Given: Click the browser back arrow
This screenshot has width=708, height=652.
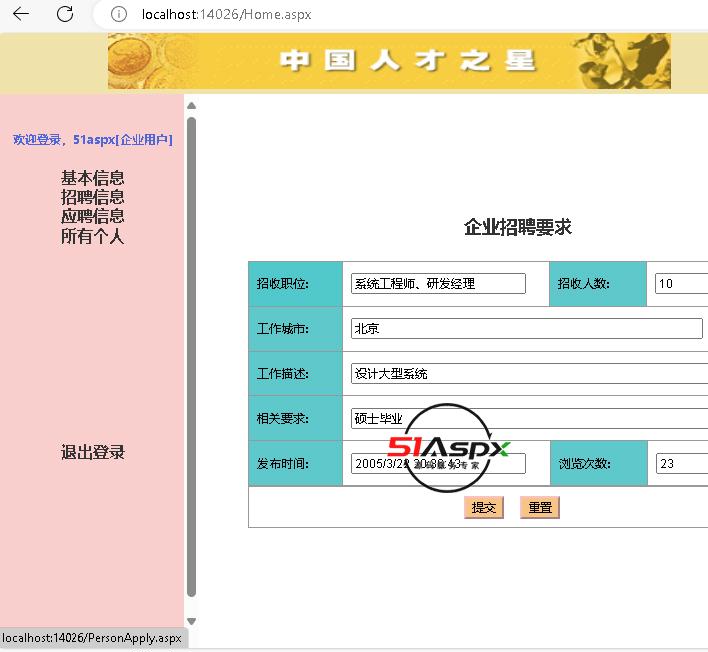Looking at the screenshot, I should tap(20, 14).
